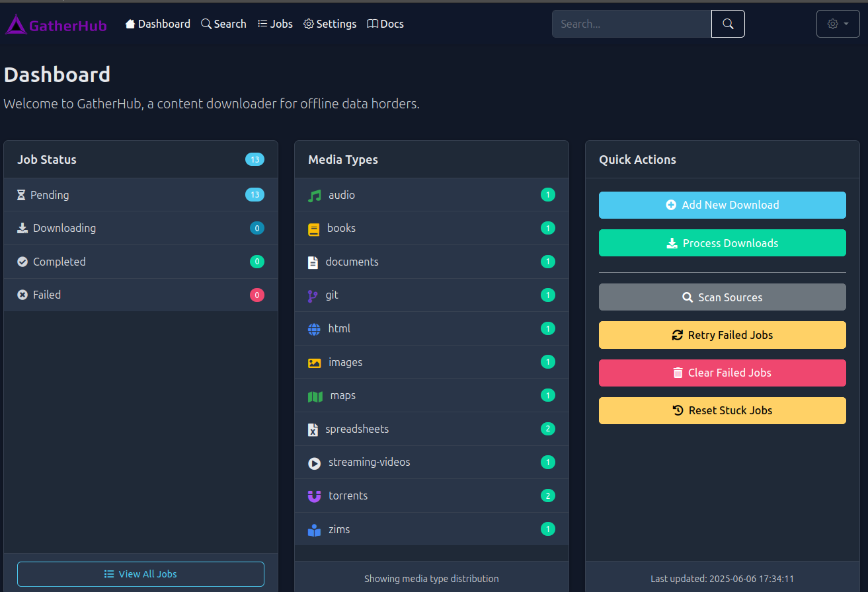Click the GatherHub triangle logo icon
This screenshot has width=868, height=592.
click(x=13, y=24)
